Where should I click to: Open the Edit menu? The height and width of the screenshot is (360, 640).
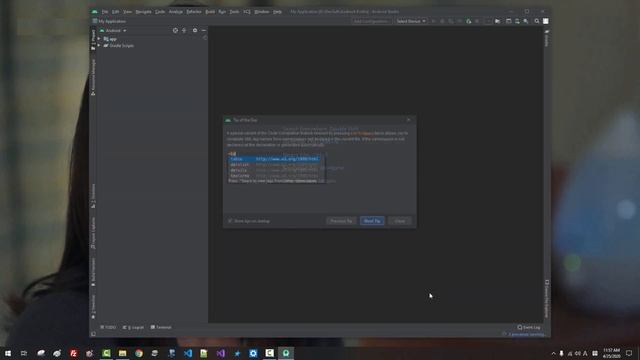click(116, 12)
